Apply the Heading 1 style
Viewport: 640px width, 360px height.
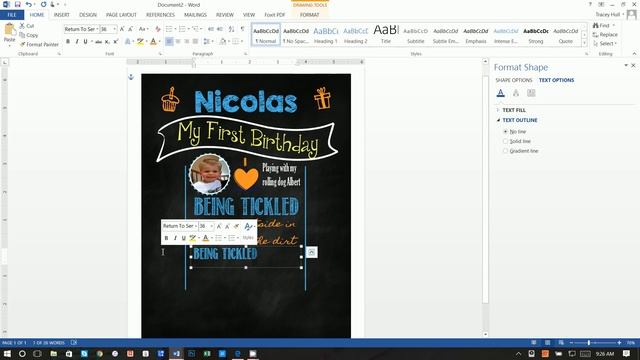point(326,35)
